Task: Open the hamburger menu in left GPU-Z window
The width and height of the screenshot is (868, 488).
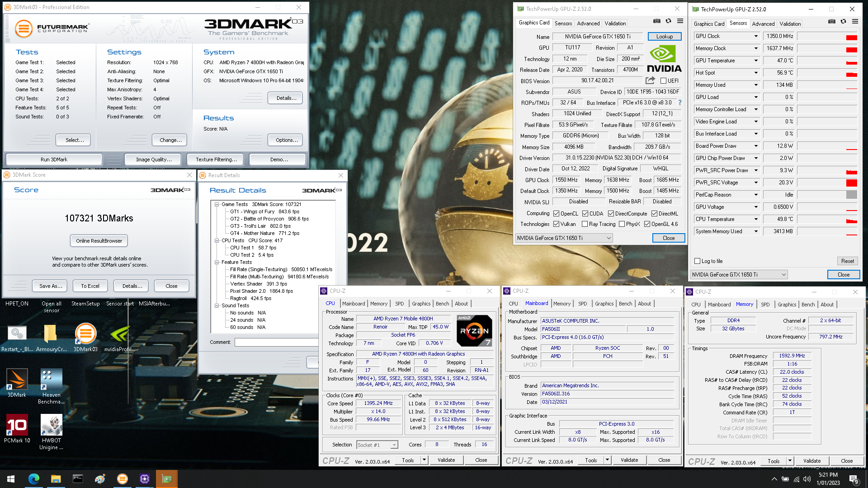Action: [x=680, y=21]
